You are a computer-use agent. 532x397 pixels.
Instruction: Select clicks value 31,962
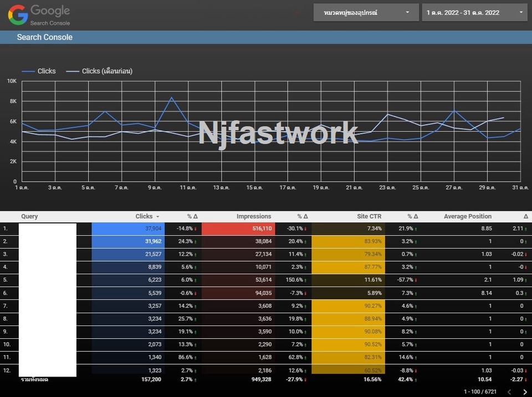[154, 241]
